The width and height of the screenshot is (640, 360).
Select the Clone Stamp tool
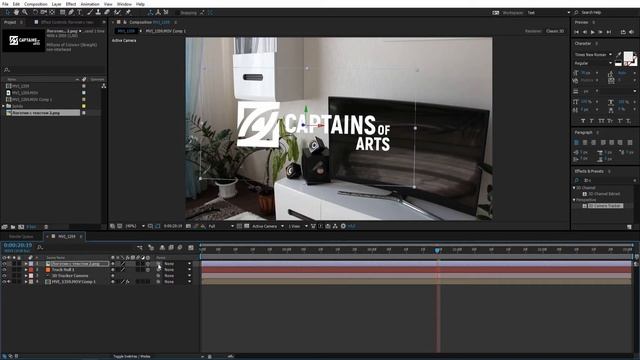(98, 13)
